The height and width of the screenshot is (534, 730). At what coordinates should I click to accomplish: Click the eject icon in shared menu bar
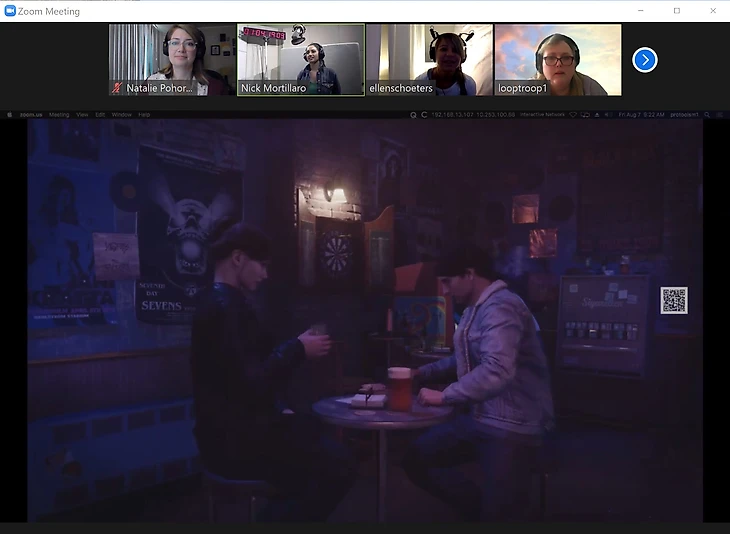(597, 115)
